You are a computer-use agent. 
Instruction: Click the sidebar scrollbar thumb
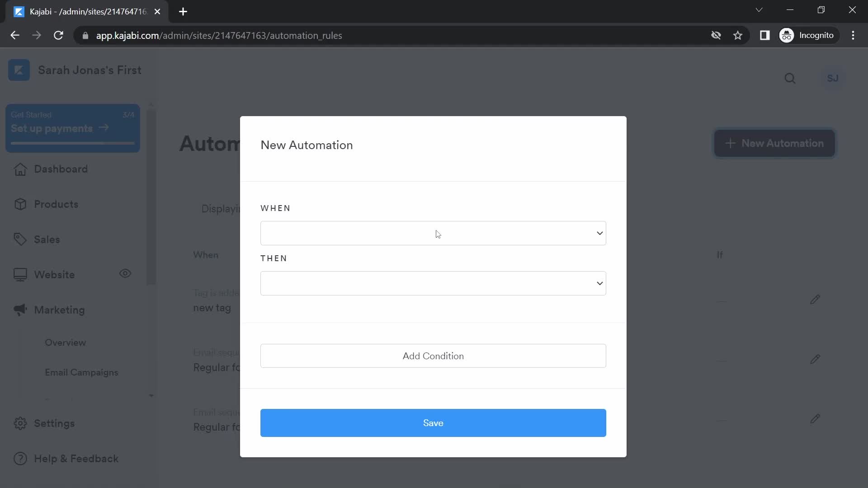click(151, 197)
